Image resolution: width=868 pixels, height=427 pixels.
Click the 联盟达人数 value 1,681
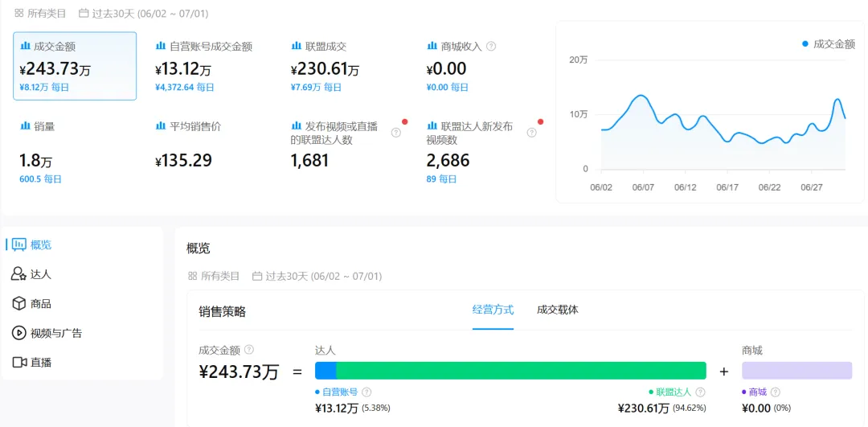click(309, 161)
